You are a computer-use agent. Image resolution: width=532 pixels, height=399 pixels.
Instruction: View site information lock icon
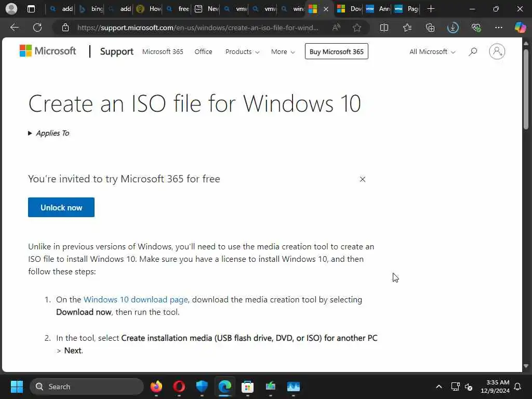tap(65, 28)
